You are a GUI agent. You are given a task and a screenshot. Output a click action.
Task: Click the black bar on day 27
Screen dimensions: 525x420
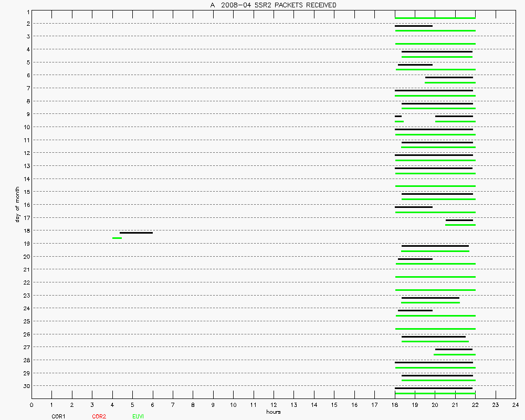(x=454, y=349)
